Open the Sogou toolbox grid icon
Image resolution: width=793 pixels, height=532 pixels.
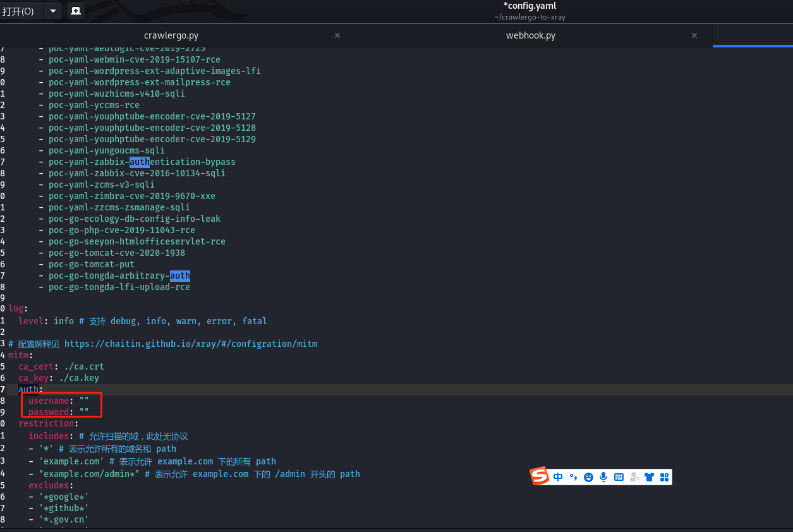click(664, 477)
